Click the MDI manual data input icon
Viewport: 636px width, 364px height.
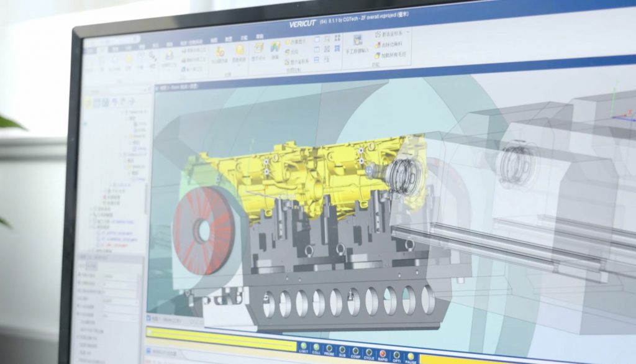358,41
